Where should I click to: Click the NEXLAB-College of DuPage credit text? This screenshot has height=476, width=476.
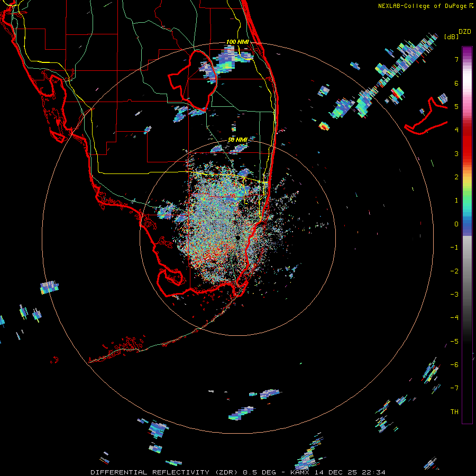423,6
